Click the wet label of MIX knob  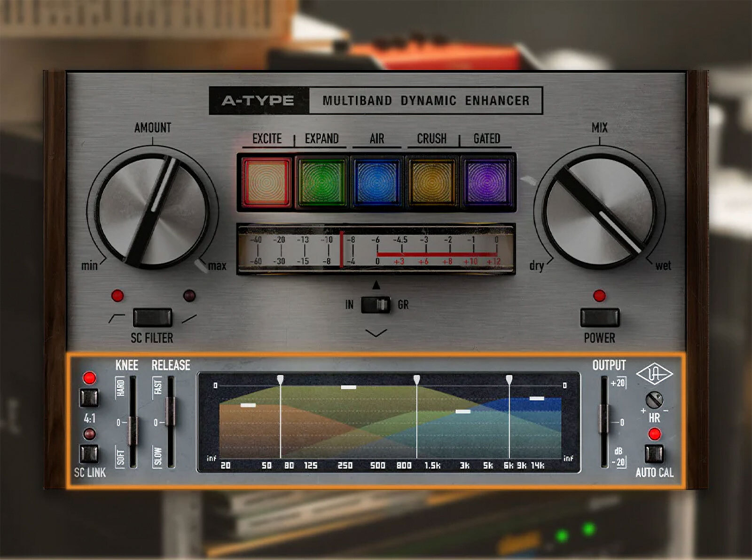click(663, 266)
